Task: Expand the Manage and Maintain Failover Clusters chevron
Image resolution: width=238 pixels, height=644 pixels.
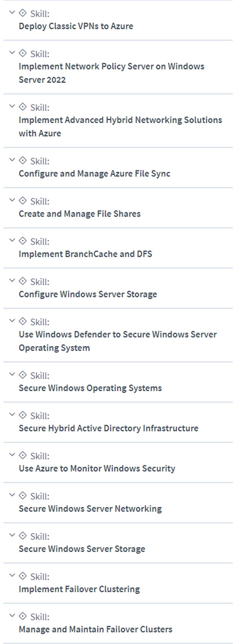Action: pyautogui.click(x=12, y=616)
